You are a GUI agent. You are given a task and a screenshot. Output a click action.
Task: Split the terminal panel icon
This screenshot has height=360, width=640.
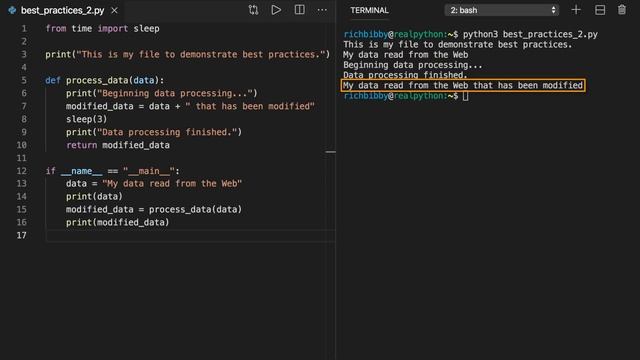point(600,10)
